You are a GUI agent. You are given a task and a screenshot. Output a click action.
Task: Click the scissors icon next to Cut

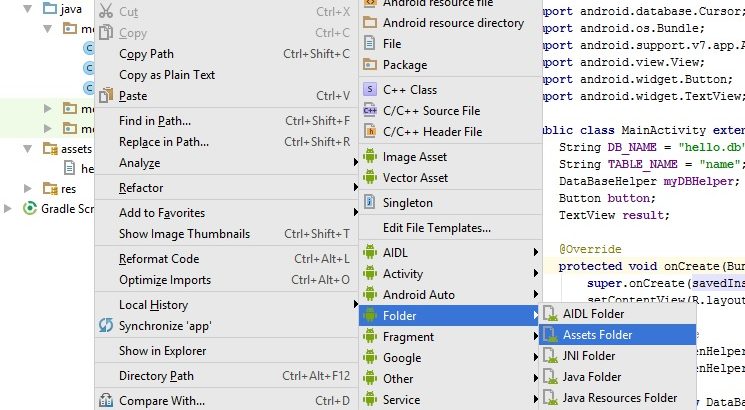tap(106, 12)
